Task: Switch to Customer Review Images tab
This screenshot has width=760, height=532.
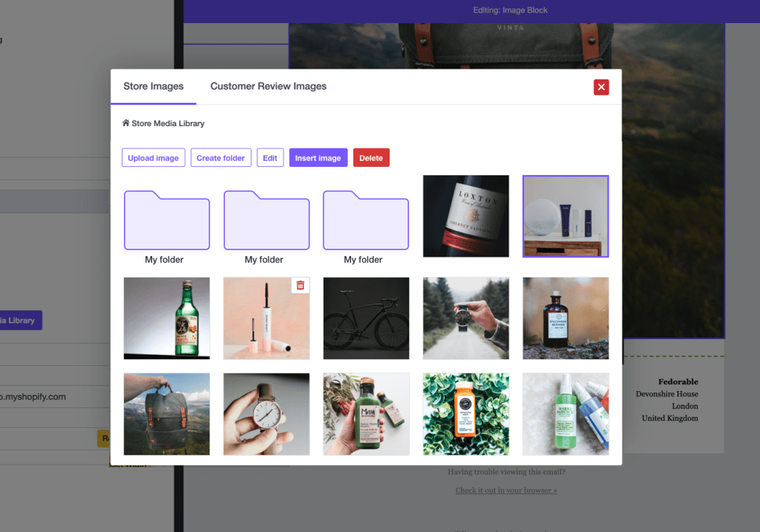Action: click(x=268, y=86)
